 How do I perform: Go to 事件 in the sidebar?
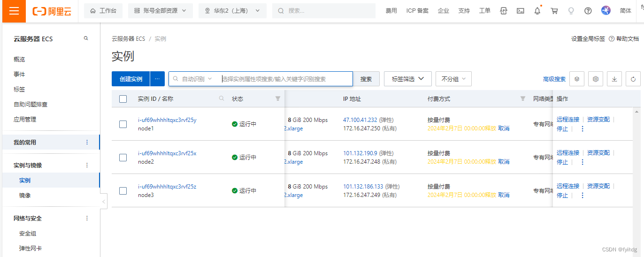coord(19,74)
